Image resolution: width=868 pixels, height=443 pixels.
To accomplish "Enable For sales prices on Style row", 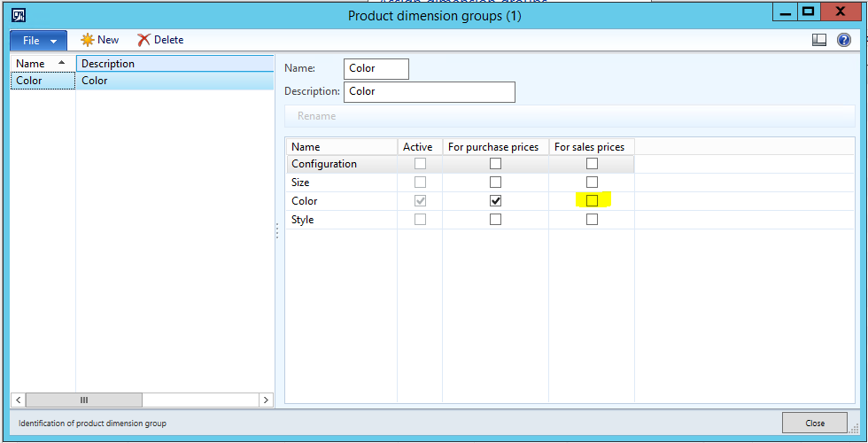I will pyautogui.click(x=592, y=220).
